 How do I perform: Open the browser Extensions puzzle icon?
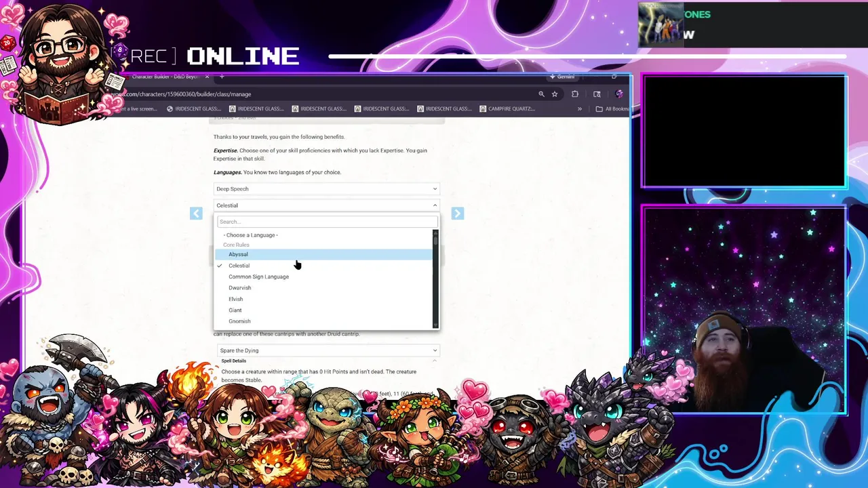tap(575, 94)
